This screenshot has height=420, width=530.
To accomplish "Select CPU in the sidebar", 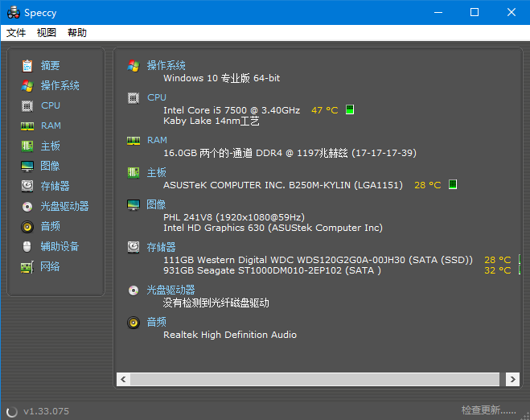I will pos(51,106).
